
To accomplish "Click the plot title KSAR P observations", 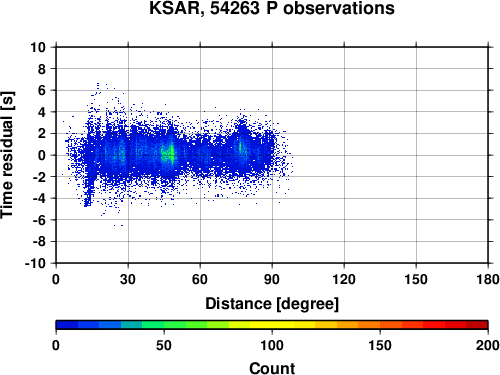I will coord(272,8).
